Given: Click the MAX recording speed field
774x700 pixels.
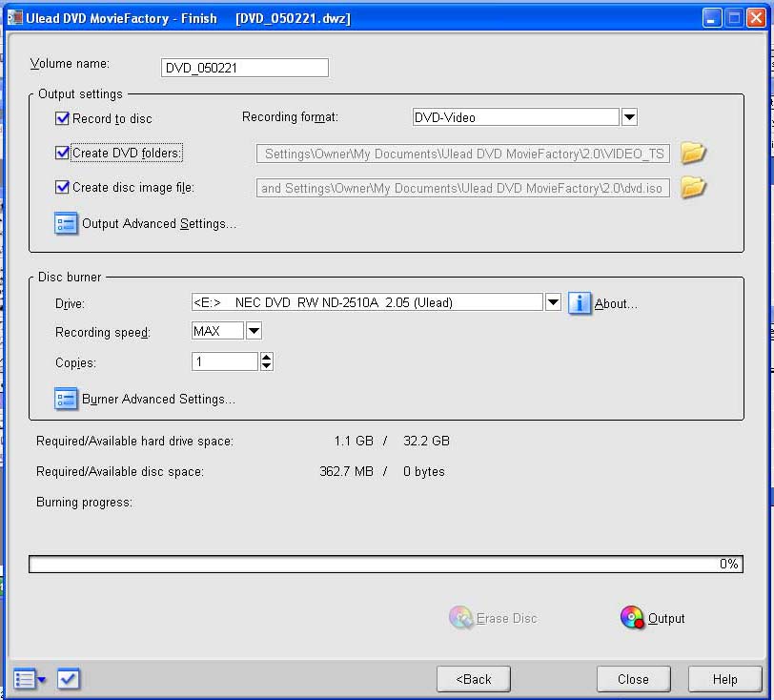Looking at the screenshot, I should click(x=217, y=331).
